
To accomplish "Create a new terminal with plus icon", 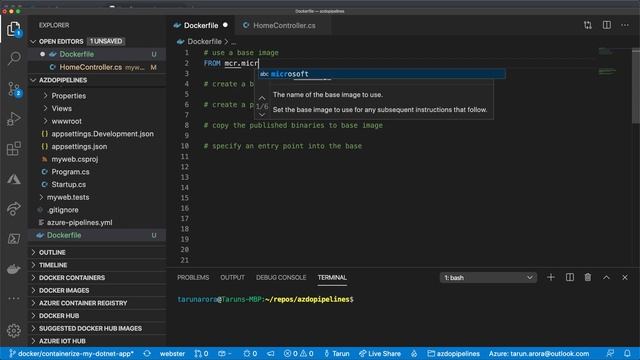I will (551, 278).
